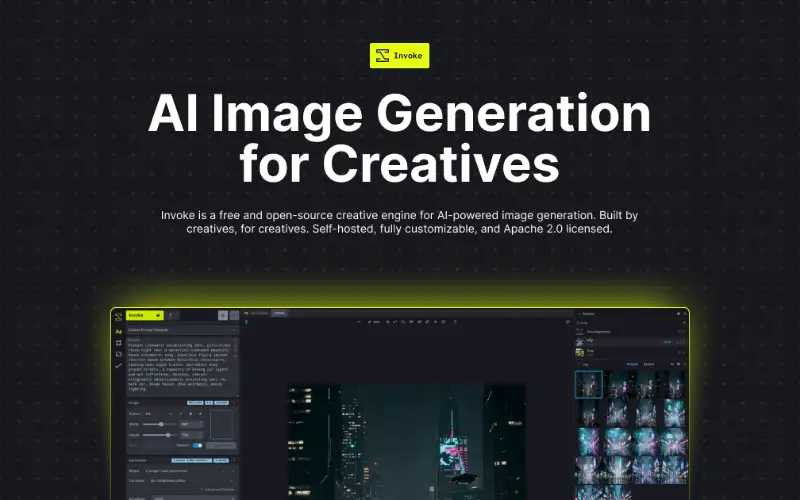Click the 'Invoke is a free and open-source' paragraph
This screenshot has width=800, height=500.
pos(399,222)
